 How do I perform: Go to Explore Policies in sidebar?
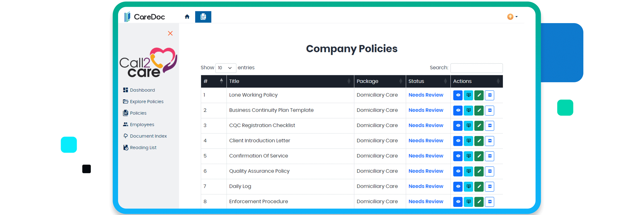pos(147,102)
